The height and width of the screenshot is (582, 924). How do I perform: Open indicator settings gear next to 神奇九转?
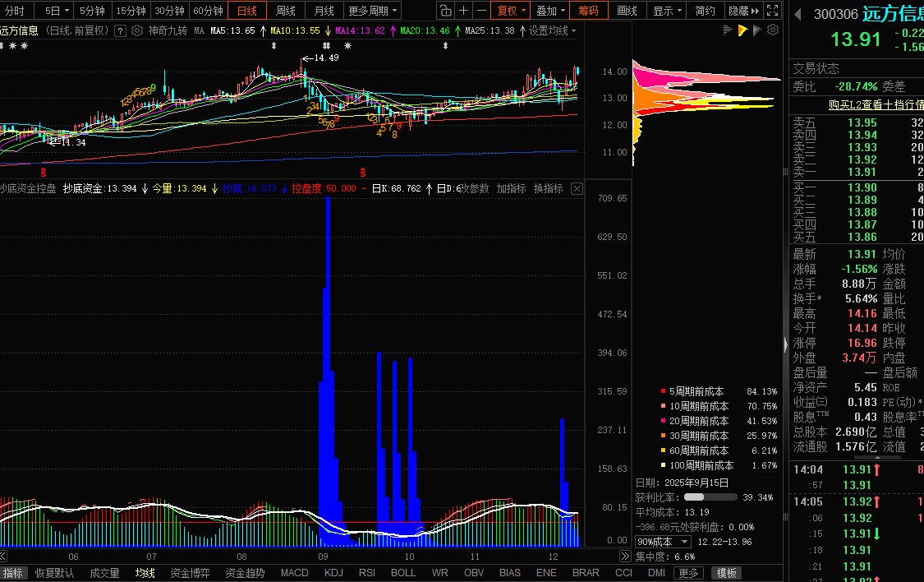click(x=136, y=30)
